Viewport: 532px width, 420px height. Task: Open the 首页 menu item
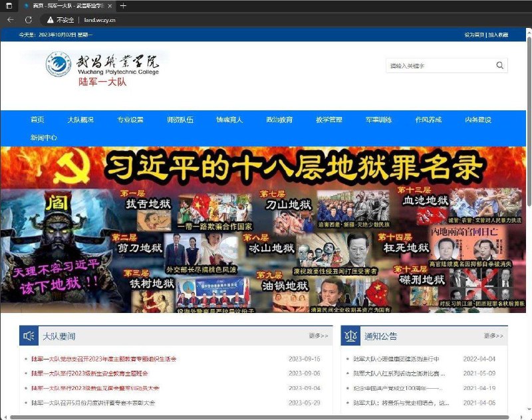coord(37,120)
